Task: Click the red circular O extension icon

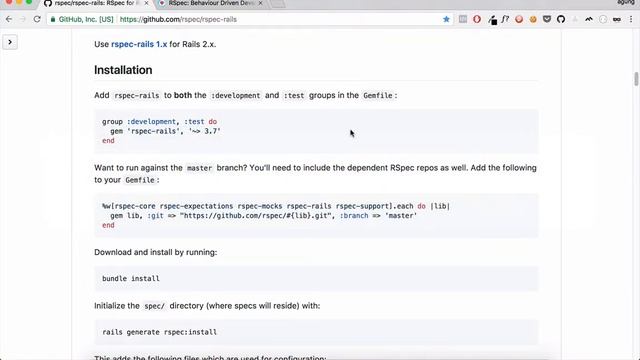Action: (x=477, y=19)
